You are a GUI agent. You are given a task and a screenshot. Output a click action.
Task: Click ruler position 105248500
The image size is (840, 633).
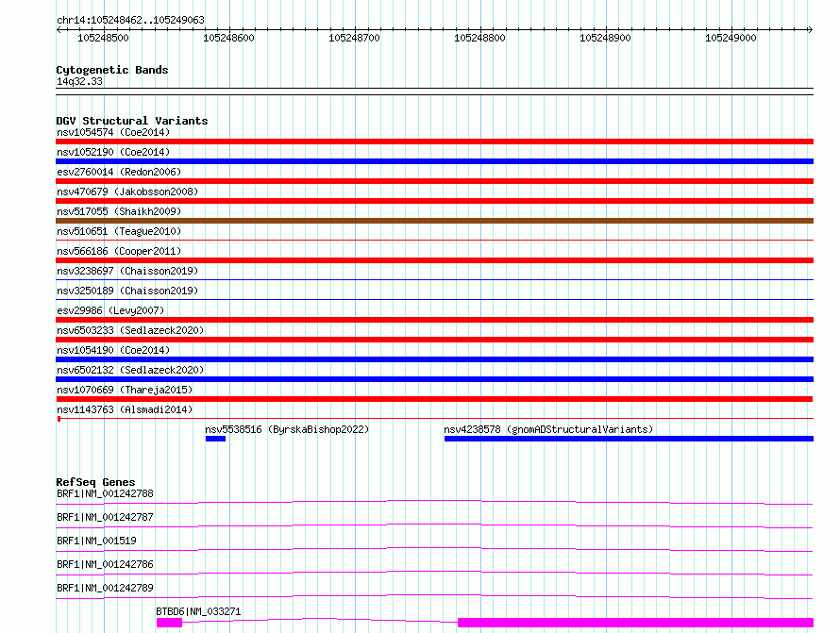tap(104, 38)
